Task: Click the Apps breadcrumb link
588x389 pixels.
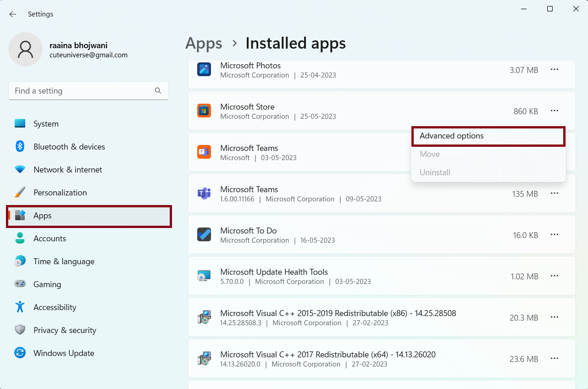Action: 204,44
